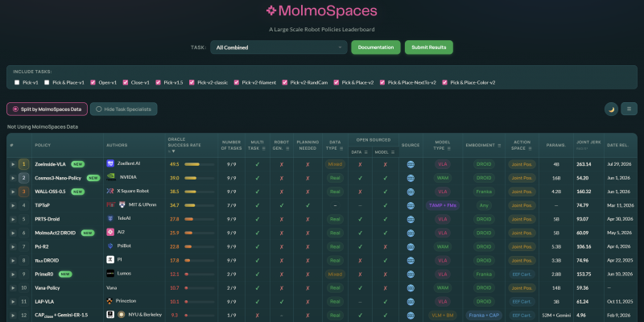Uncheck the Pick & Place-v2 checkbox
Viewport: 644px width, 322px height.
336,83
